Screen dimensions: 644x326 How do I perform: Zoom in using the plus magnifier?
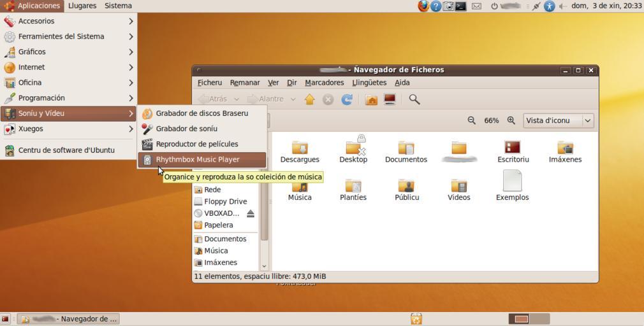[x=511, y=120]
